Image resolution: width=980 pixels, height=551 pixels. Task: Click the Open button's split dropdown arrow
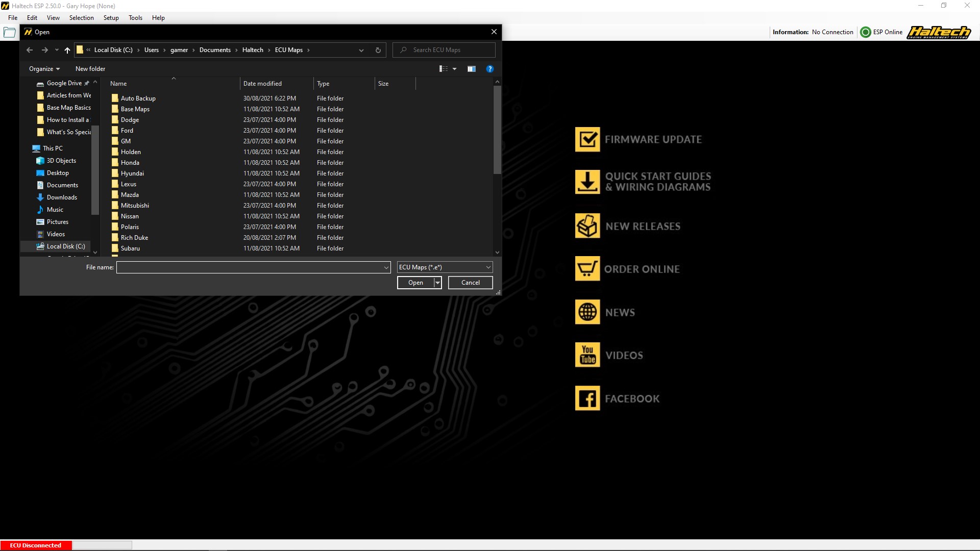[437, 283]
